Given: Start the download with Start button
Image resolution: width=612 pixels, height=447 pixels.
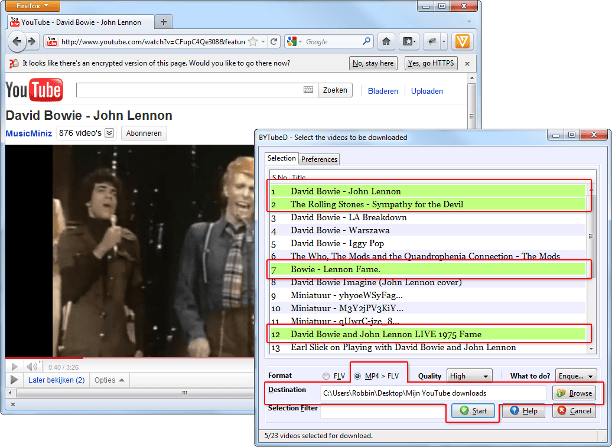Looking at the screenshot, I should click(473, 411).
